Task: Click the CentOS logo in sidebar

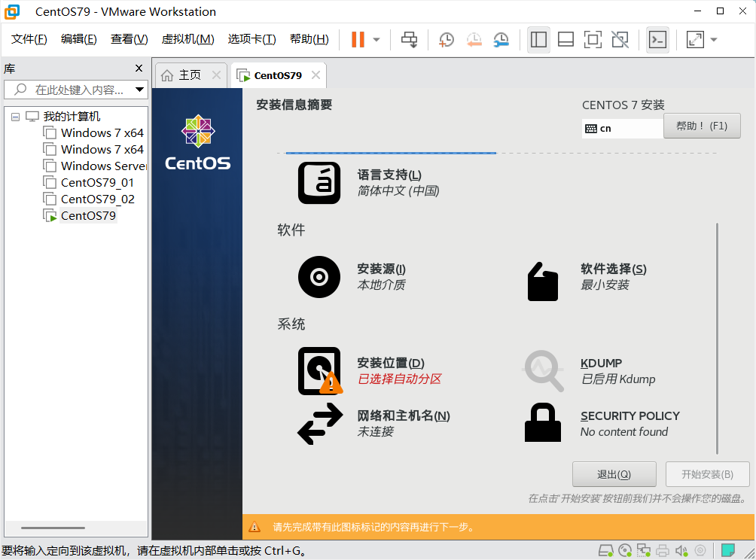Action: (x=198, y=143)
